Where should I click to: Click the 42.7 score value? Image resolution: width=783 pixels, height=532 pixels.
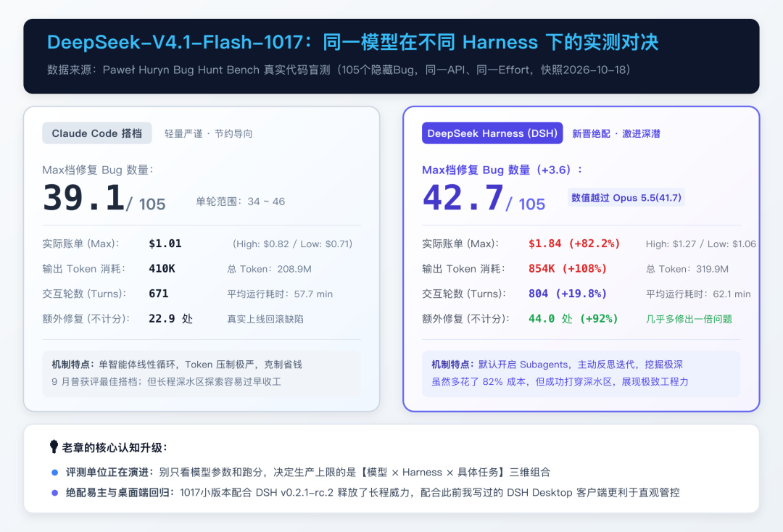pos(463,198)
